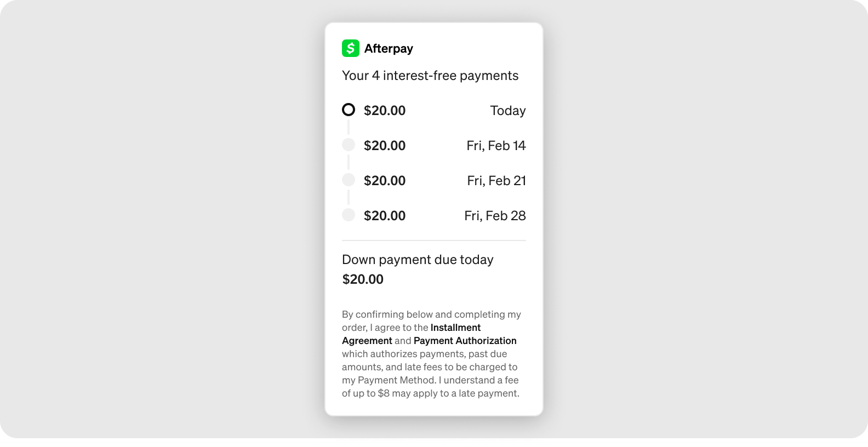Click the Fri, Feb 14 payment dot
Screen dimensions: 868x447
pos(349,145)
